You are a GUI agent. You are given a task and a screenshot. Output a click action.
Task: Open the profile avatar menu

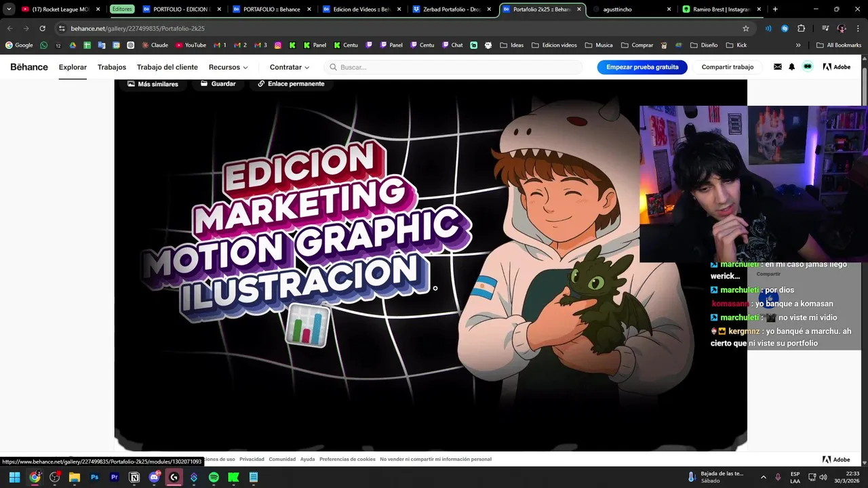click(808, 67)
